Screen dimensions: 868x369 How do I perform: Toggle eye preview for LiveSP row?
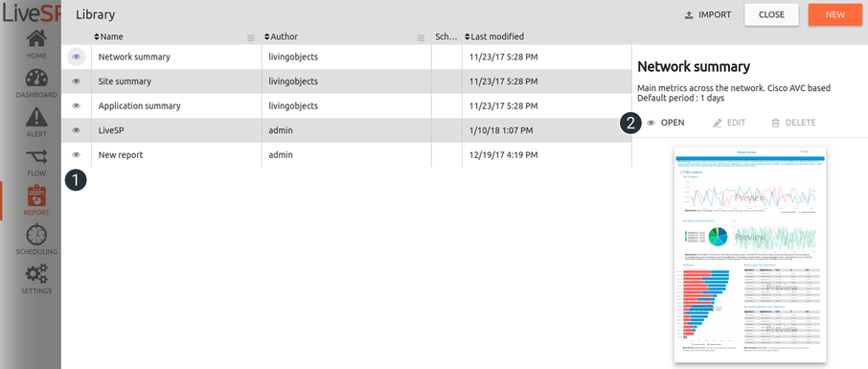[77, 130]
